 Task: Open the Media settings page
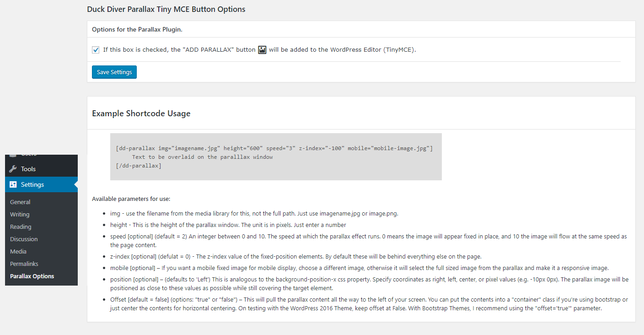pyautogui.click(x=18, y=251)
